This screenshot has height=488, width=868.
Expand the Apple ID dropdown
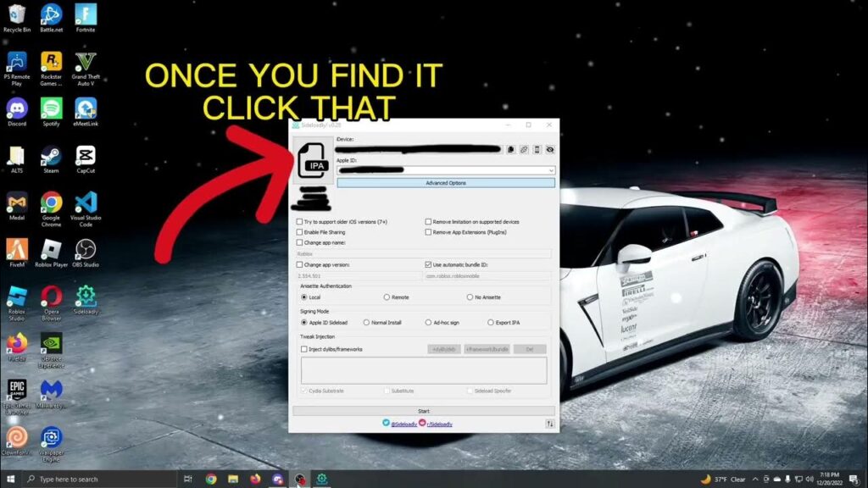click(x=446, y=170)
